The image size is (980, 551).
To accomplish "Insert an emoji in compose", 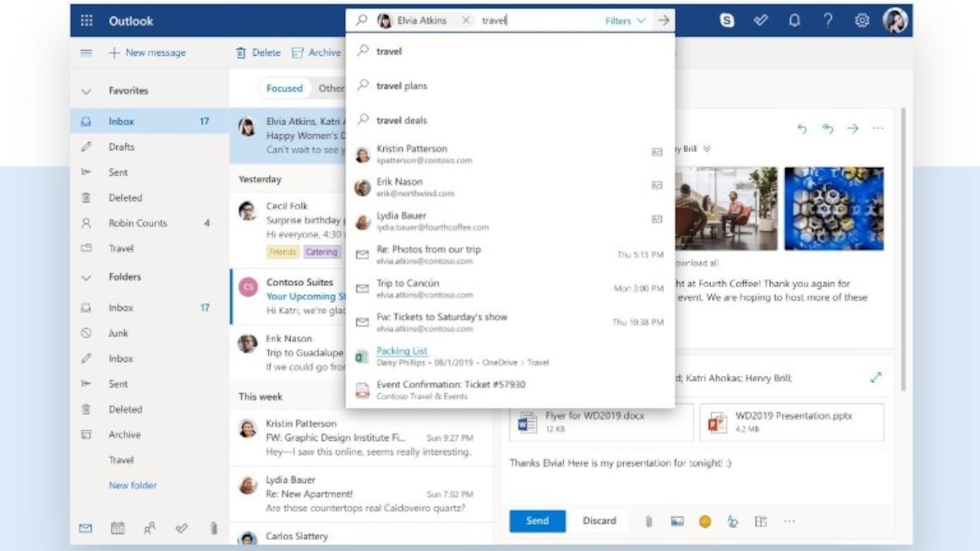I will pos(705,522).
